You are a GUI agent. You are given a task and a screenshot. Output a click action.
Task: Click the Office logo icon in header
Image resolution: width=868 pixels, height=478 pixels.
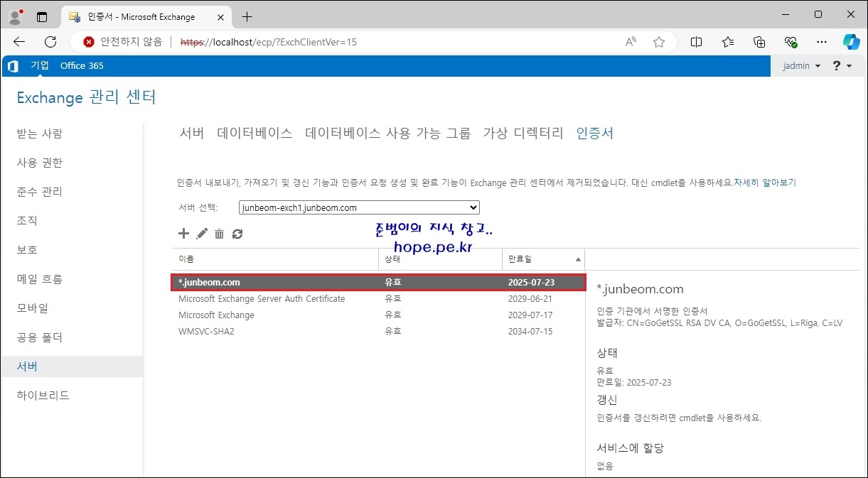[x=13, y=66]
